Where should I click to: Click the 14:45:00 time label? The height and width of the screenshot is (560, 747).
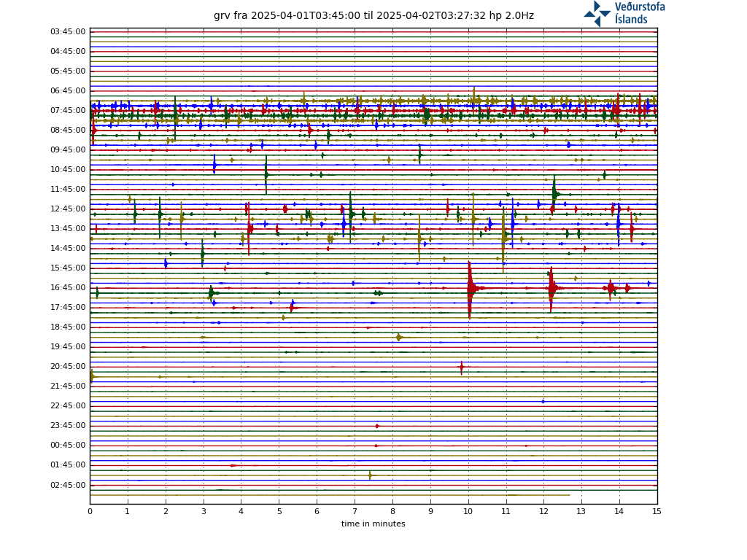point(68,248)
